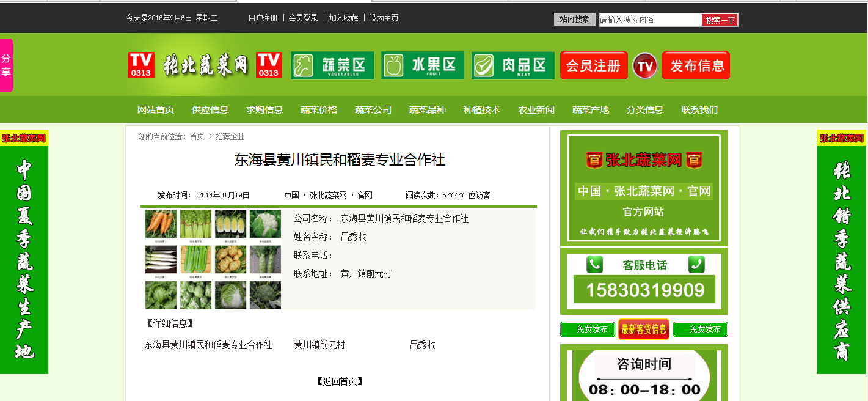
Task: Open 蔬菜公司 navigation item
Action: [373, 110]
